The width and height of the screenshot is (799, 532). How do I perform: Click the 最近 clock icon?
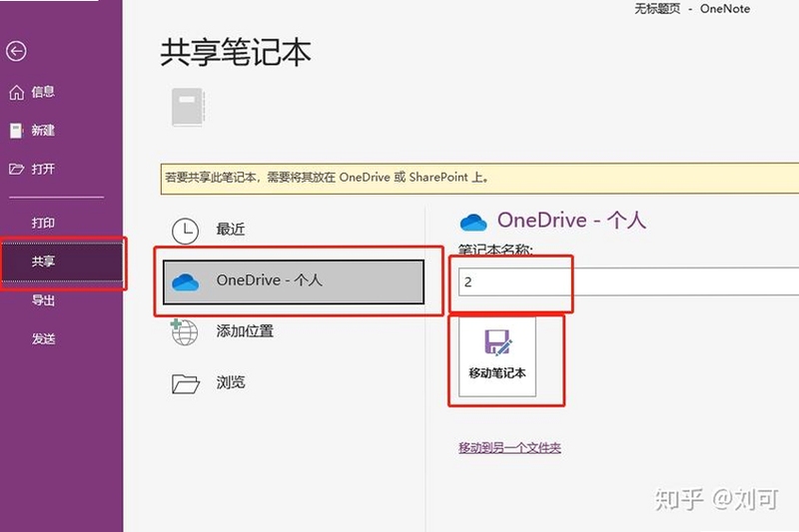click(185, 231)
